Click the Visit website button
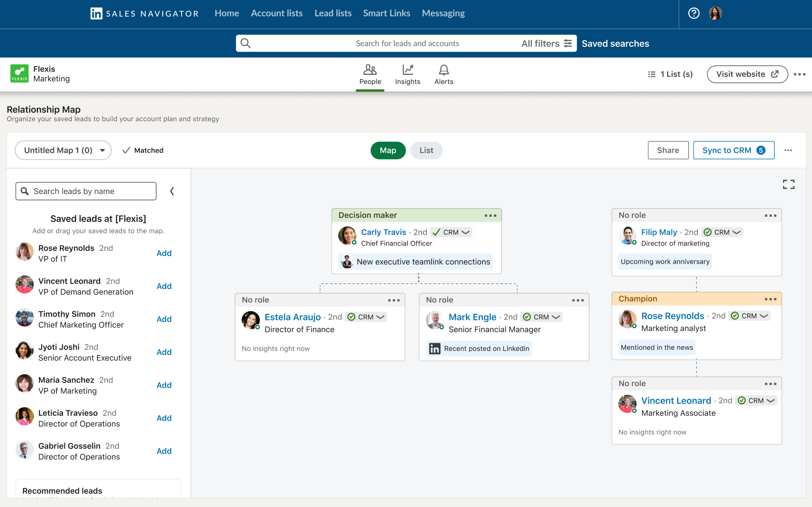Image resolution: width=812 pixels, height=507 pixels. point(747,74)
